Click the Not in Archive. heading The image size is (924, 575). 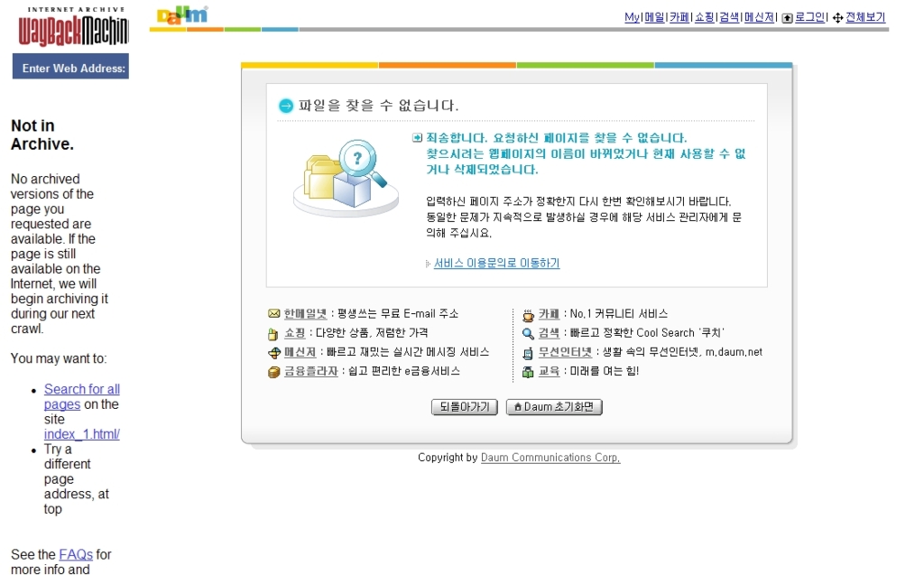[42, 135]
